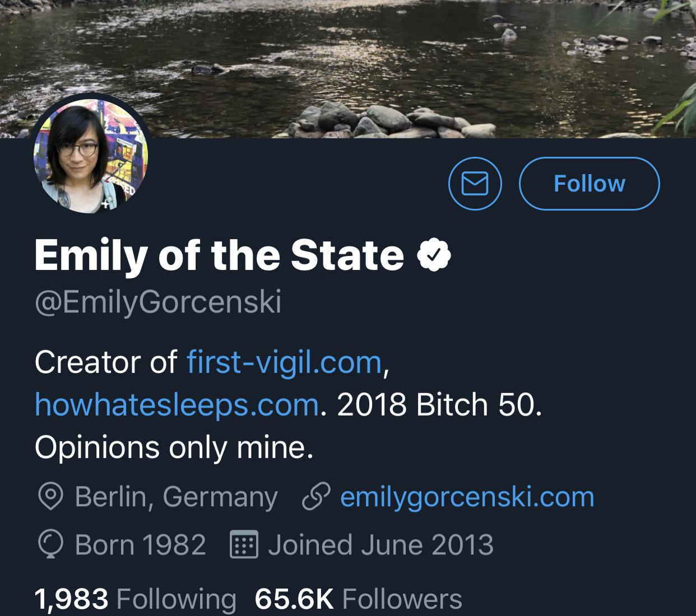696x616 pixels.
Task: Open the 65.6K Followers list
Action: pos(359,599)
